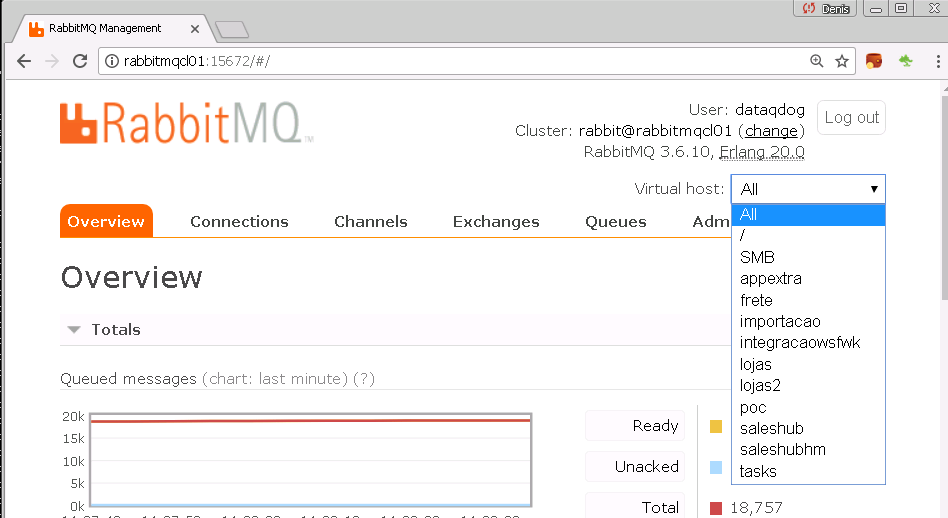The width and height of the screenshot is (948, 518).
Task: Click the 18,757 total value
Action: (x=756, y=508)
